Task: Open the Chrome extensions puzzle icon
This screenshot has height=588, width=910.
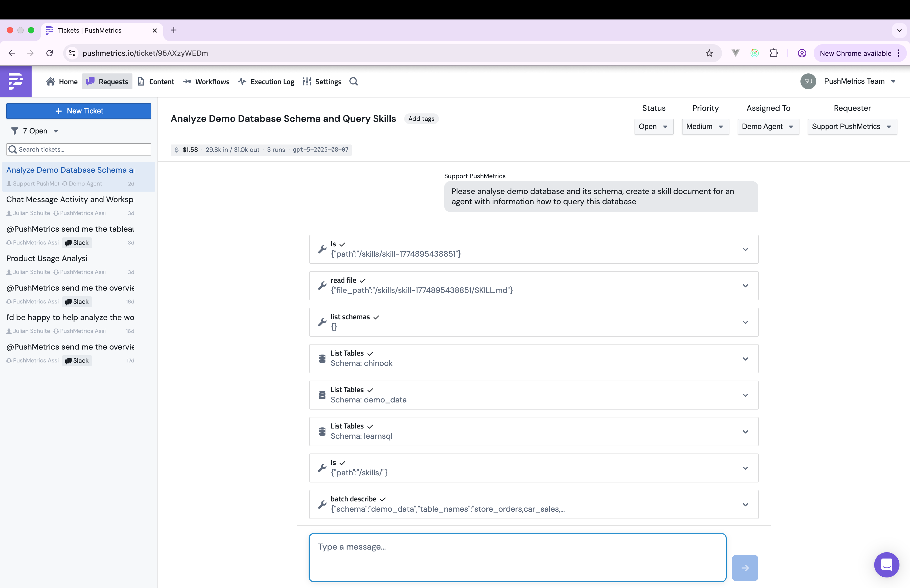Action: click(x=774, y=53)
